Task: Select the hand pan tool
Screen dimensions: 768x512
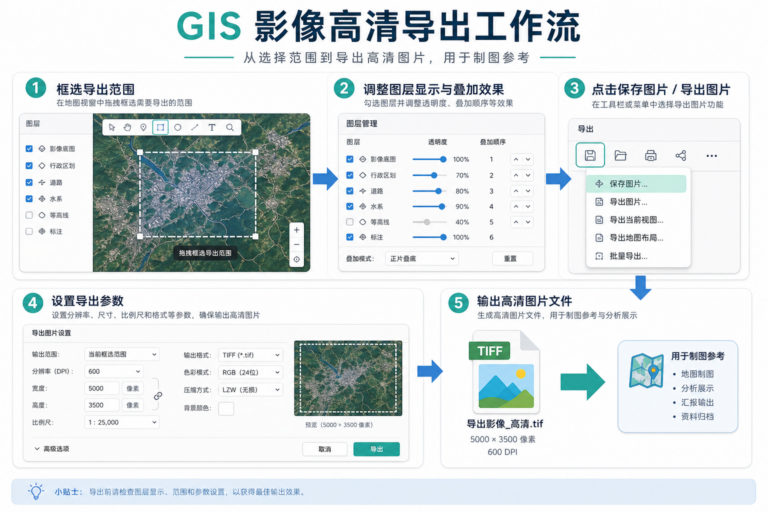Action: pos(127,127)
